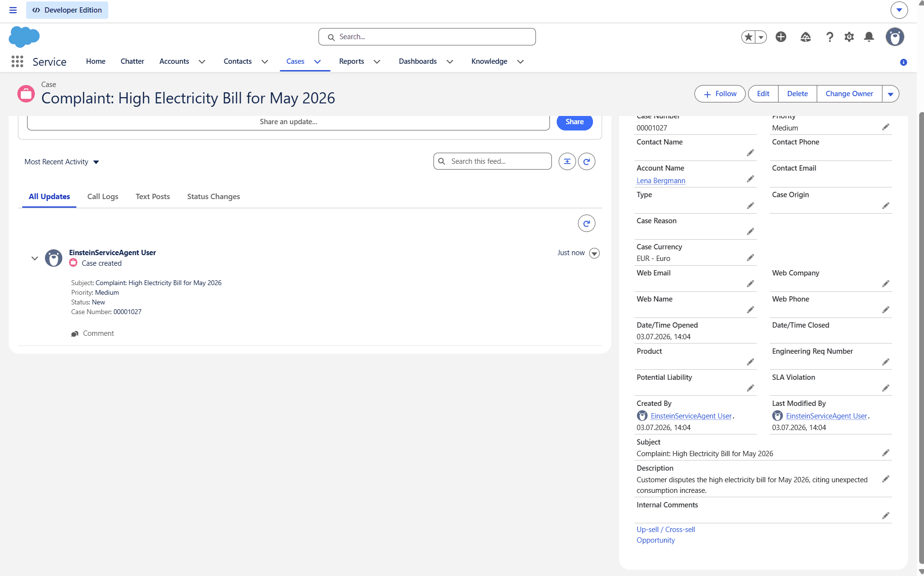Edit the Account Name field pencil
The width and height of the screenshot is (924, 576).
click(x=750, y=179)
